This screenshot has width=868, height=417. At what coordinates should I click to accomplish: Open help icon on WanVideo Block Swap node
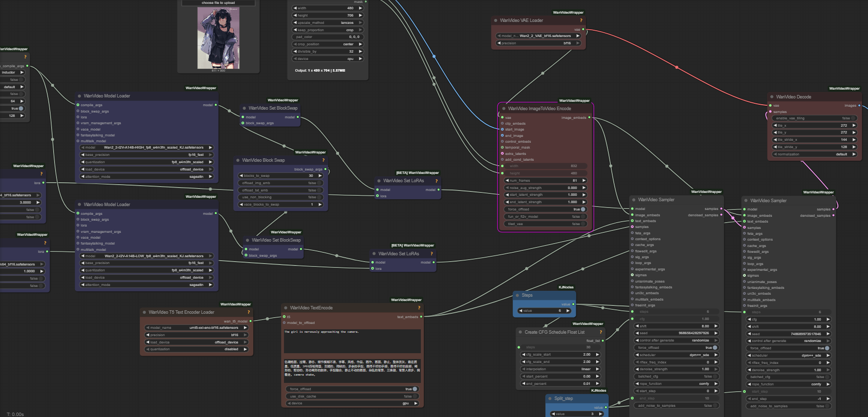click(323, 160)
